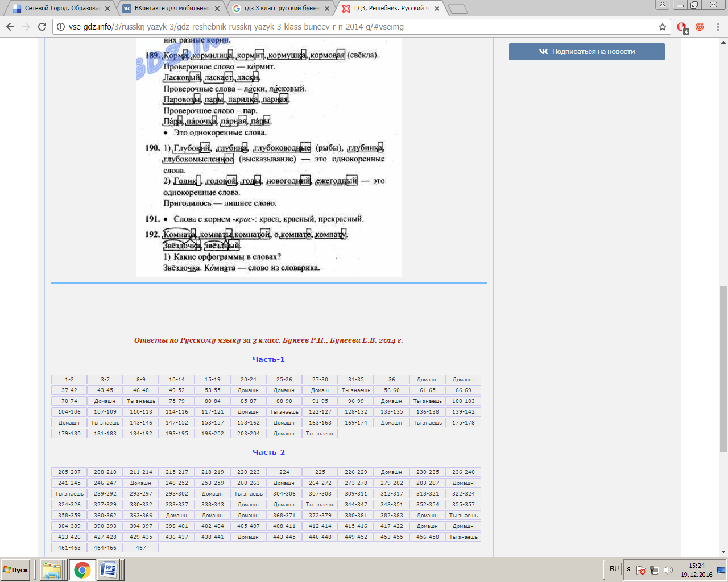This screenshot has height=582, width=728.
Task: Open exercises 175-178 link
Action: pos(463,423)
